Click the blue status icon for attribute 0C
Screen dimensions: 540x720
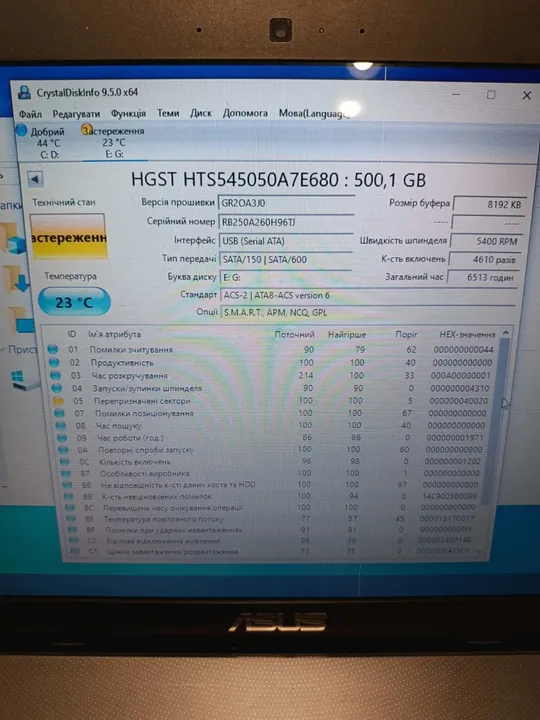(65, 461)
